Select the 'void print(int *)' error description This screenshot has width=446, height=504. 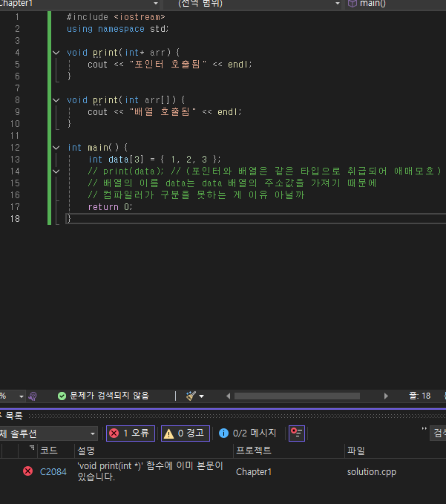[x=151, y=471]
